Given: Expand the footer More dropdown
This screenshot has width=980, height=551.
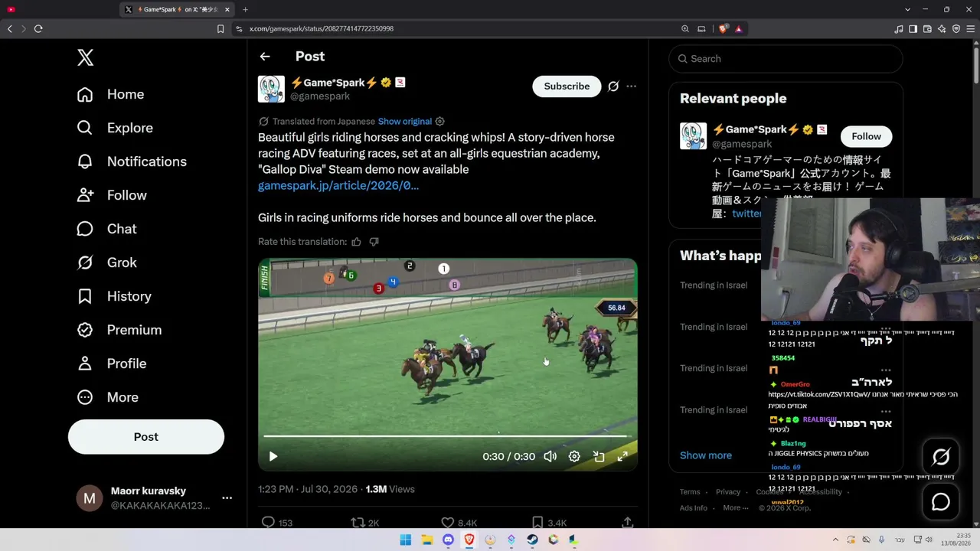Looking at the screenshot, I should click(737, 508).
